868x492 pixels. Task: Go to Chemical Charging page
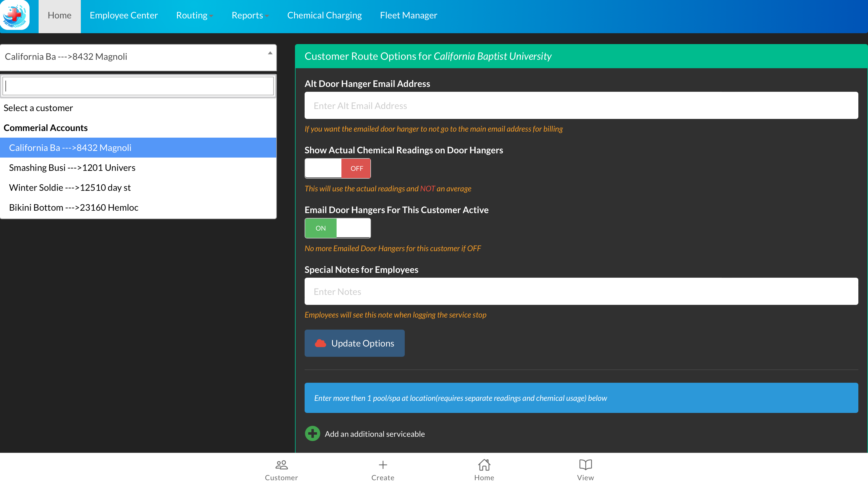324,15
